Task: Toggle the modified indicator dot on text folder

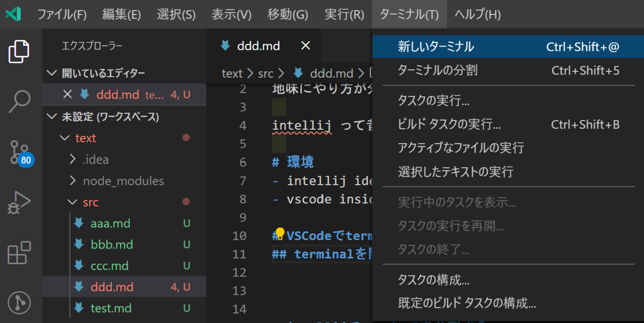Action: point(186,138)
